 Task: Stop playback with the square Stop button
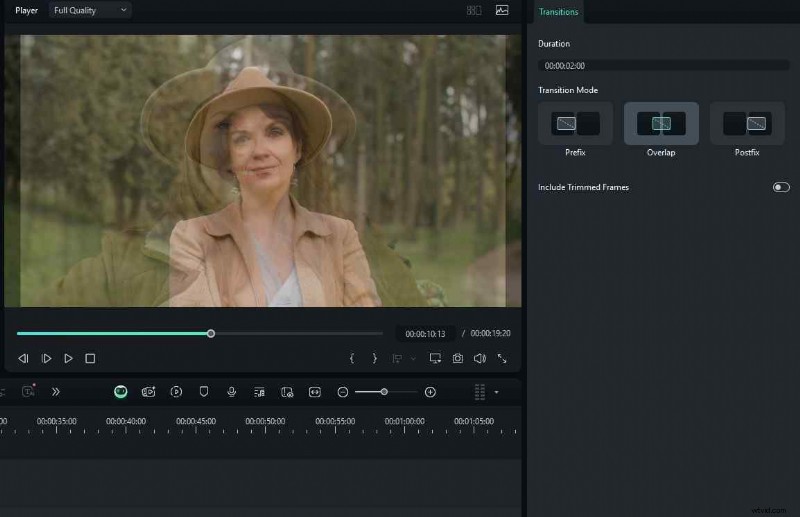pyautogui.click(x=90, y=358)
